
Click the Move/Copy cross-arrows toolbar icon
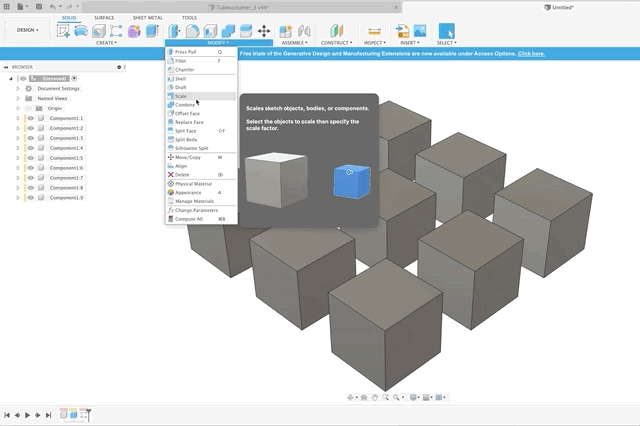(264, 31)
